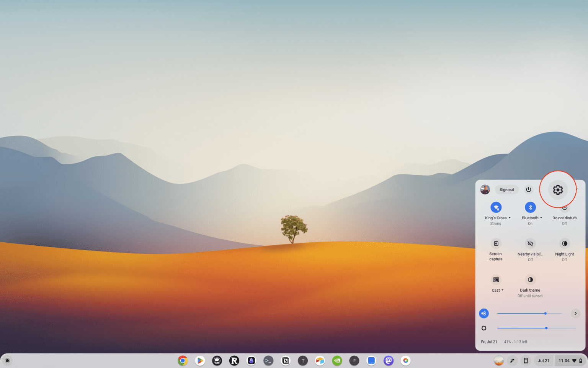This screenshot has height=368, width=588.
Task: Turn on Dark theme
Action: [x=530, y=280]
